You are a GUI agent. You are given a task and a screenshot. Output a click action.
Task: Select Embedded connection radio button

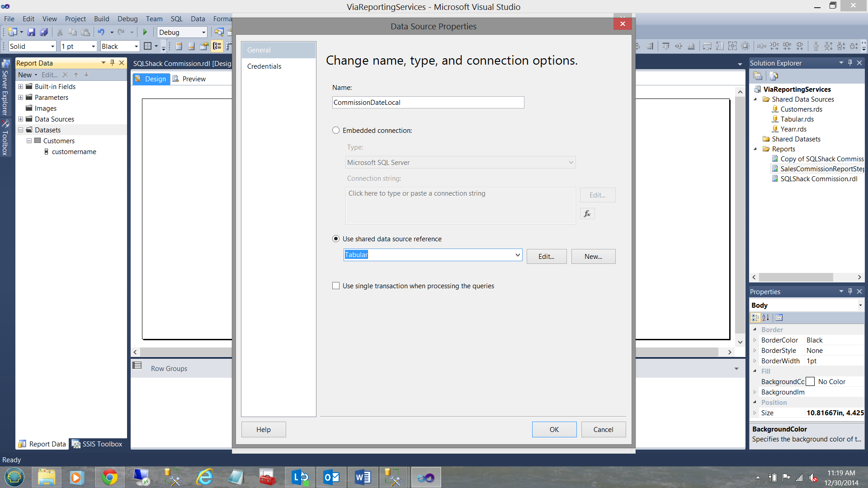tap(336, 131)
